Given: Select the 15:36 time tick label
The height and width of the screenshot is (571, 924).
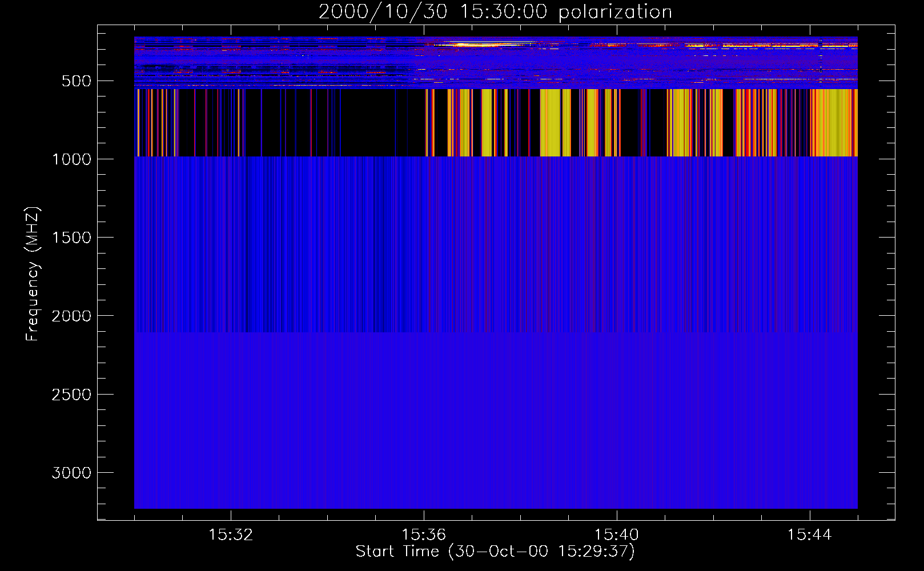Looking at the screenshot, I should pyautogui.click(x=424, y=535).
